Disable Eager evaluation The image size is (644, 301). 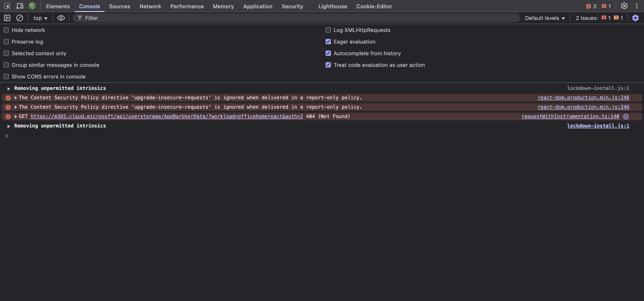tap(328, 42)
